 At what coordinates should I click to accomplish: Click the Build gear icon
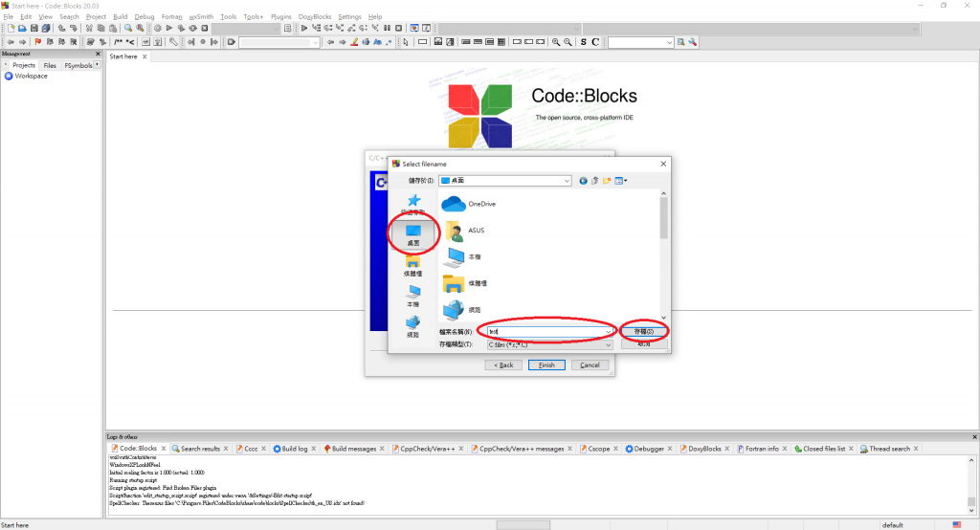point(158,28)
